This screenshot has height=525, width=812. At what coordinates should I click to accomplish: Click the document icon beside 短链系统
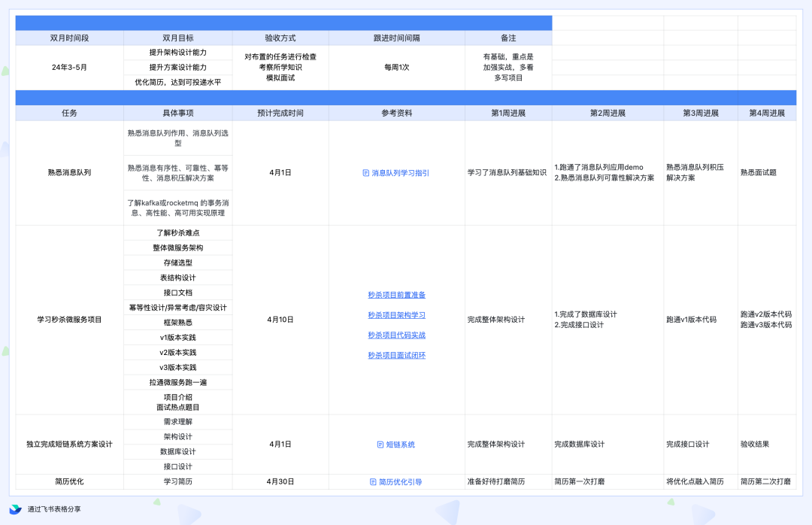[380, 445]
